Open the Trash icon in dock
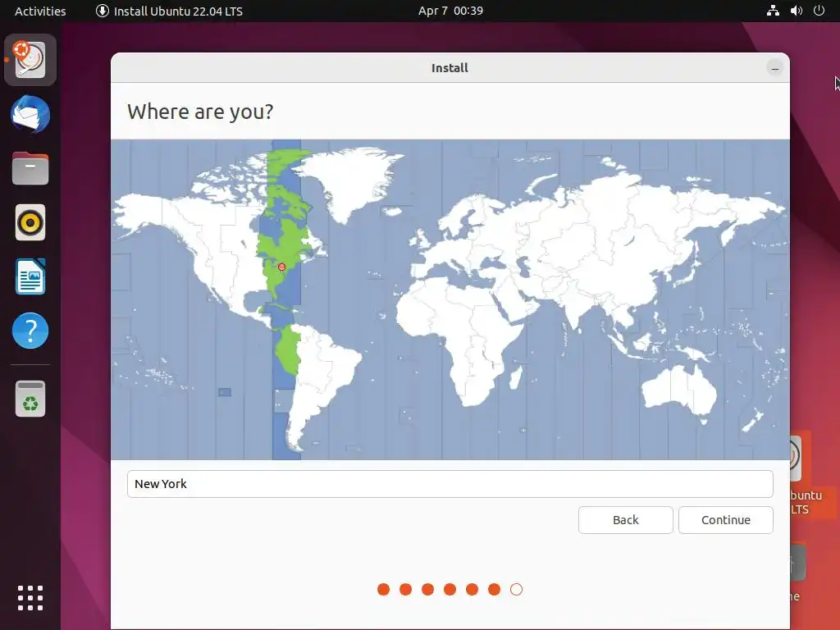Image resolution: width=840 pixels, height=630 pixels. [30, 399]
